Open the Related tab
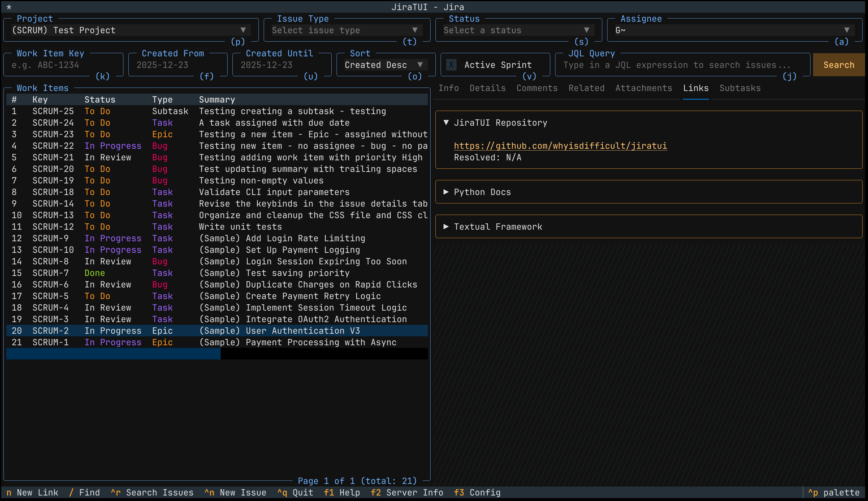Viewport: 868px width, 501px height. coord(586,88)
